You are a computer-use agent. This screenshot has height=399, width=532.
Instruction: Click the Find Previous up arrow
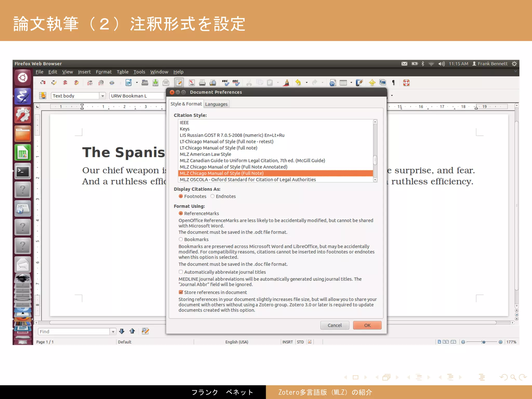pyautogui.click(x=132, y=331)
